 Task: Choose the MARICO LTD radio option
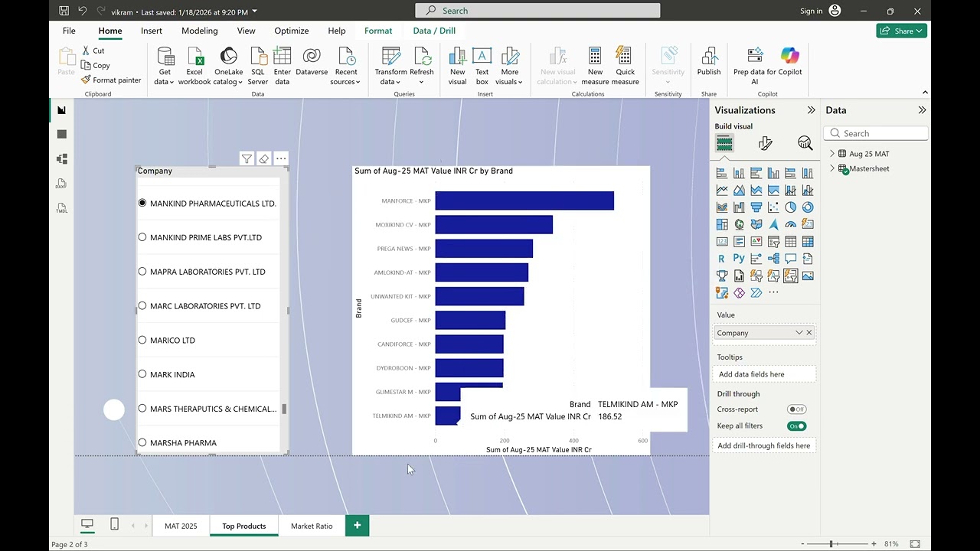click(142, 340)
